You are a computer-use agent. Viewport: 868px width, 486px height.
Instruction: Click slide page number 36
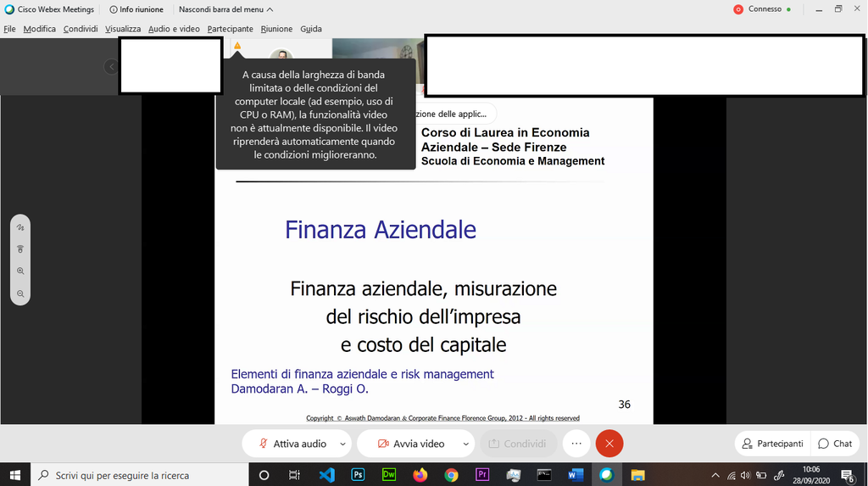(624, 405)
